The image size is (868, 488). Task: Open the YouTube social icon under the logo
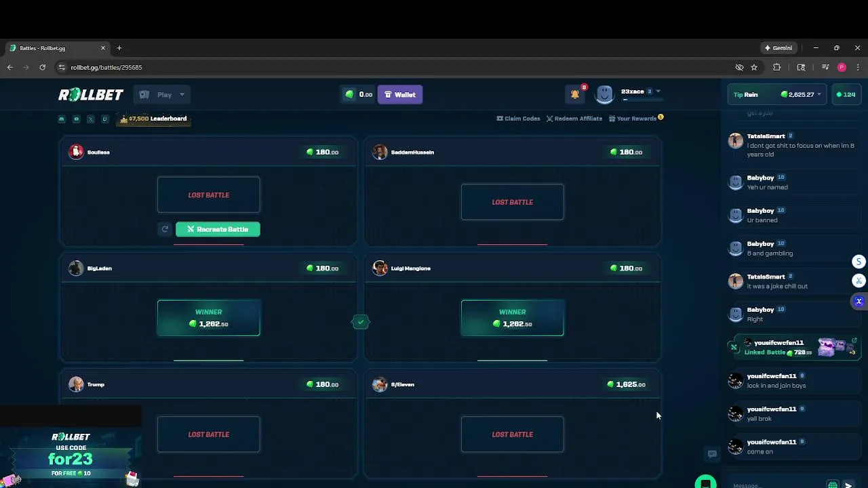pos(76,119)
